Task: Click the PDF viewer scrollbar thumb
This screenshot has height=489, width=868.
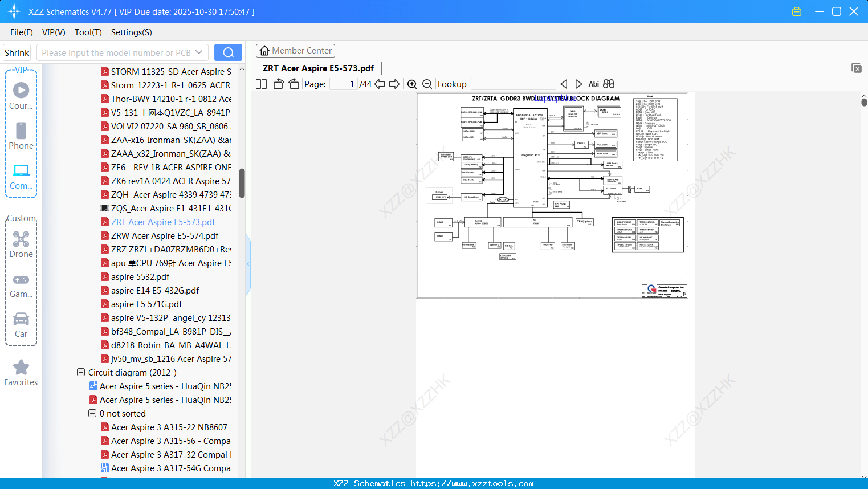Action: coord(864,101)
